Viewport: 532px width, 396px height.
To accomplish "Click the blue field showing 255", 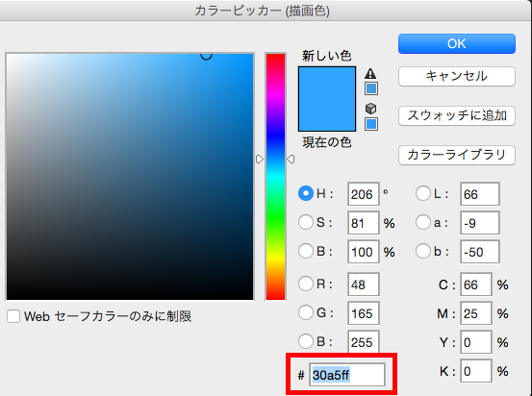I will tap(363, 341).
